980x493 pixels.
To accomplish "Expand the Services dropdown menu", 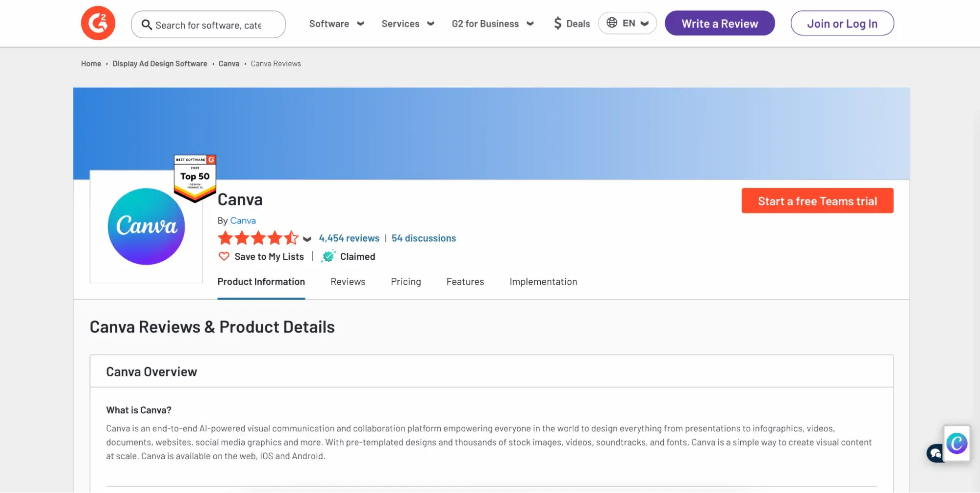I will point(408,24).
